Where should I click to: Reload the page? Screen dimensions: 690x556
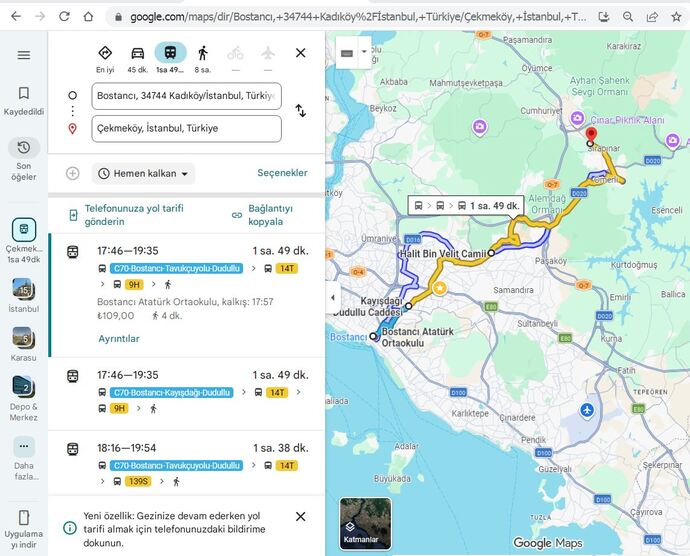click(64, 17)
